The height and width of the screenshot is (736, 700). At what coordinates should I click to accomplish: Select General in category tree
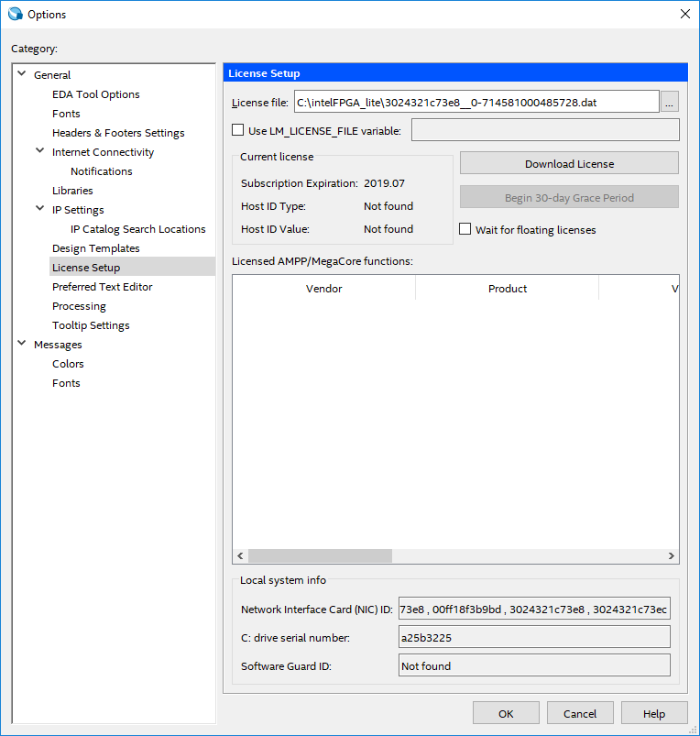pyautogui.click(x=52, y=75)
